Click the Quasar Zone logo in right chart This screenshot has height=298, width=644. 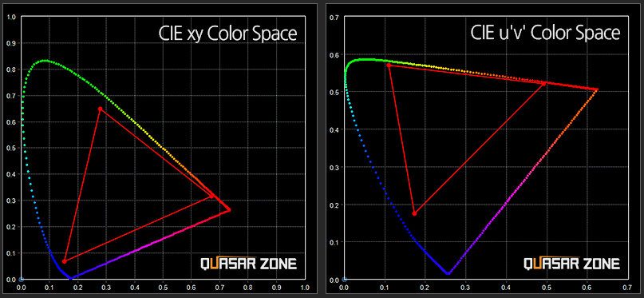(571, 263)
